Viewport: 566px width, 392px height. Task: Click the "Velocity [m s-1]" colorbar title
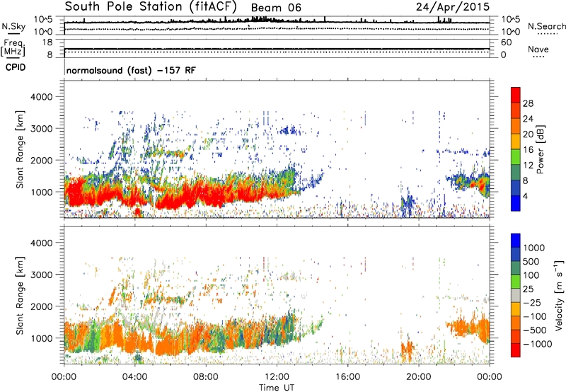559,295
